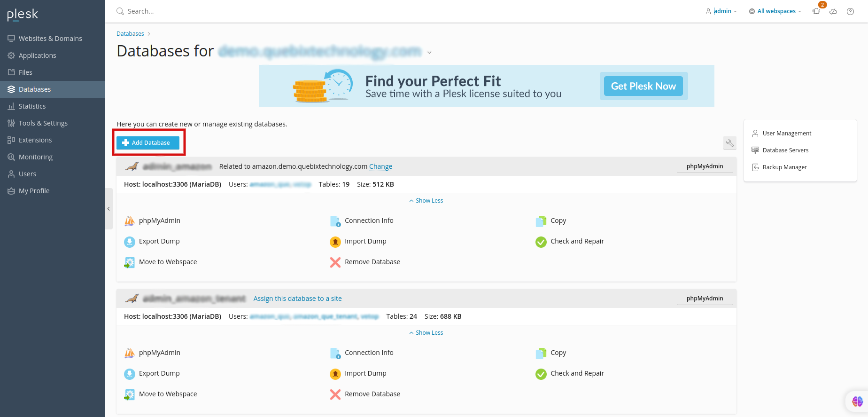Copy the second database
Image resolution: width=868 pixels, height=417 pixels.
pos(551,353)
